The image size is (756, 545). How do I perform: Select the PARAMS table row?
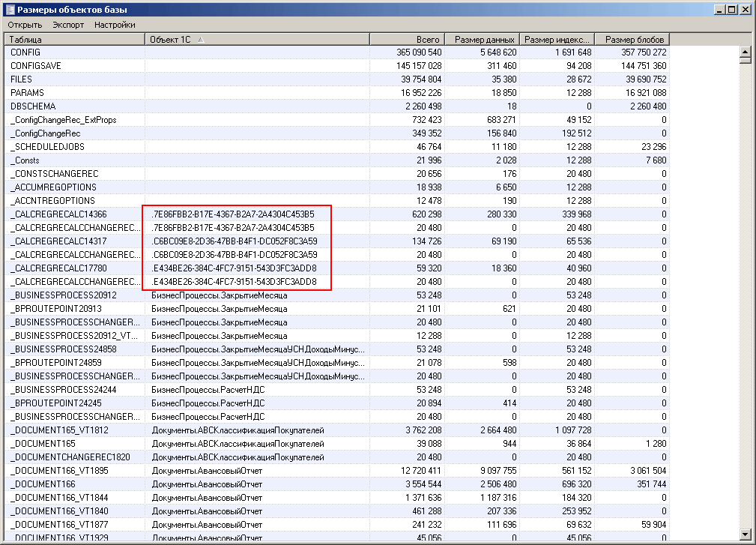[337, 93]
